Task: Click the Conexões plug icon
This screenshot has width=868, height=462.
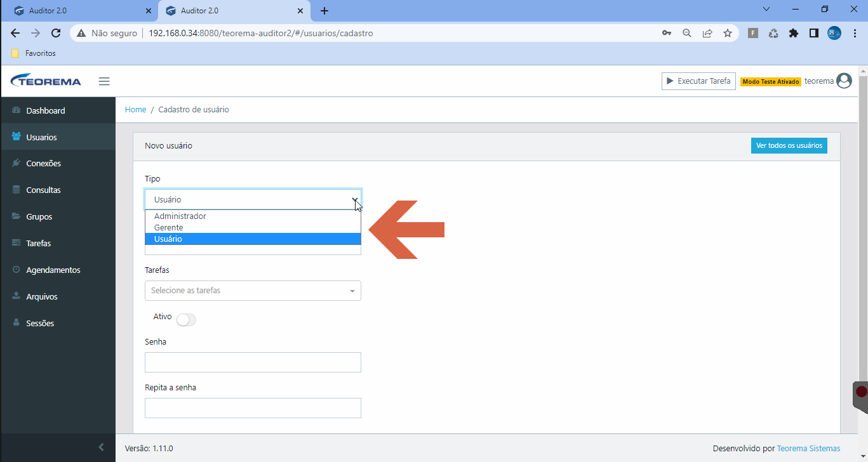Action: pos(17,163)
